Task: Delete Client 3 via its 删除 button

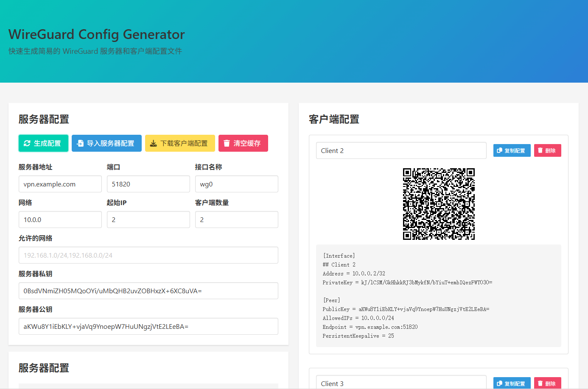Action: (x=547, y=383)
